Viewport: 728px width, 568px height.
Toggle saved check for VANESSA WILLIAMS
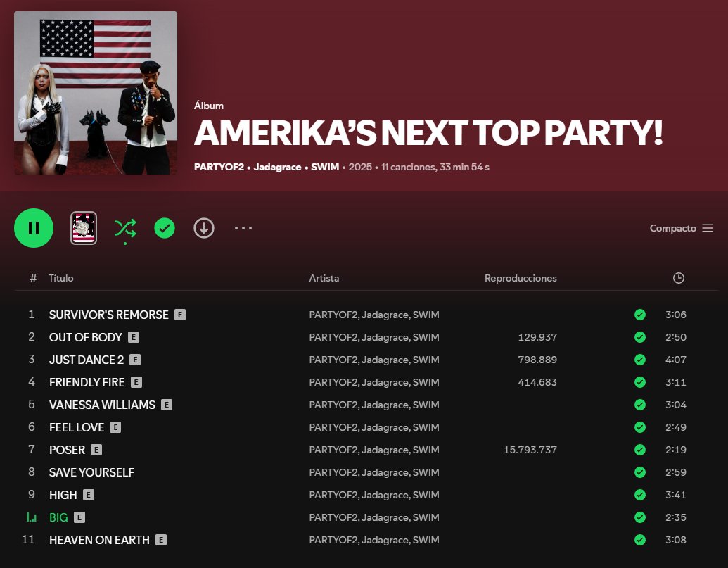640,405
